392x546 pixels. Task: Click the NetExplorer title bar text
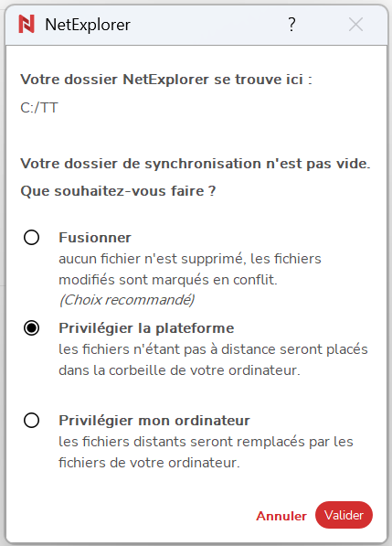click(88, 25)
